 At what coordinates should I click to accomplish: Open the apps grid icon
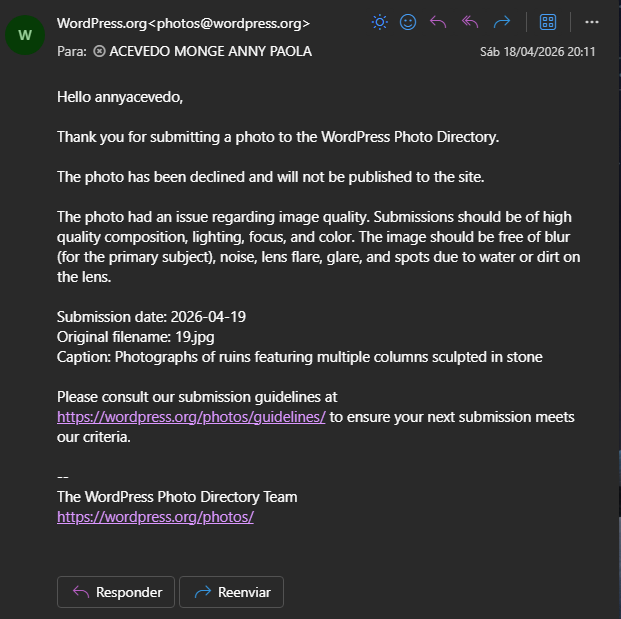[x=548, y=22]
